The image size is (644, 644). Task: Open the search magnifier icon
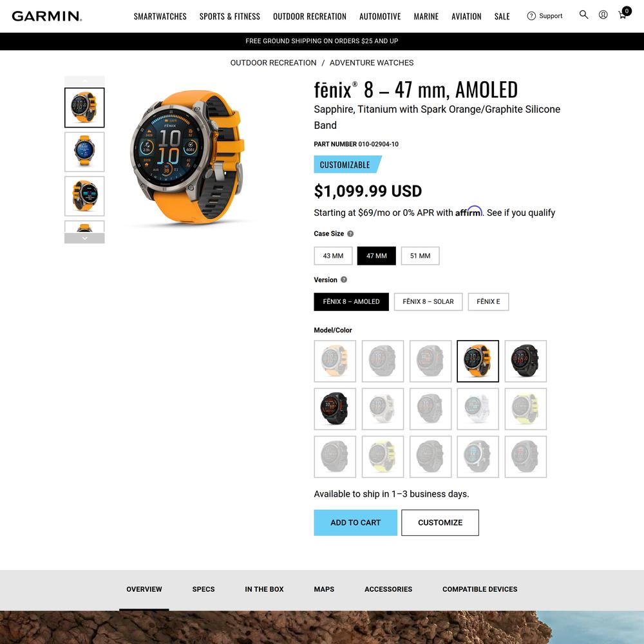[583, 15]
